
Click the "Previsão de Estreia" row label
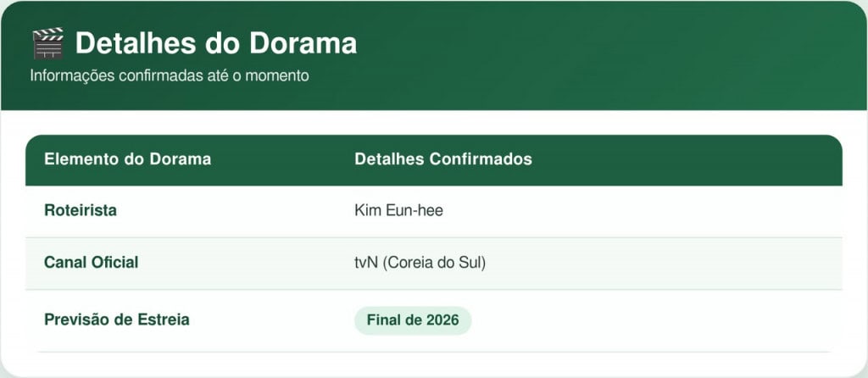116,320
